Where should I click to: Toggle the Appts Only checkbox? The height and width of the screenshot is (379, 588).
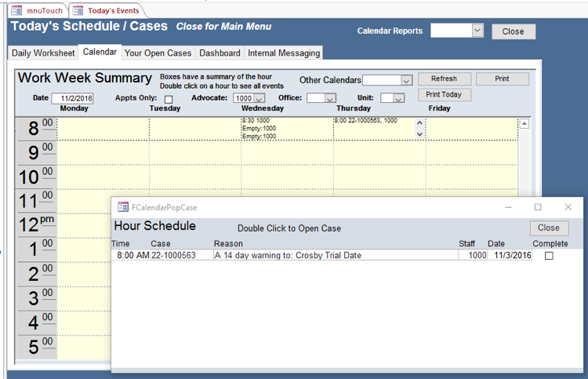pyautogui.click(x=169, y=99)
